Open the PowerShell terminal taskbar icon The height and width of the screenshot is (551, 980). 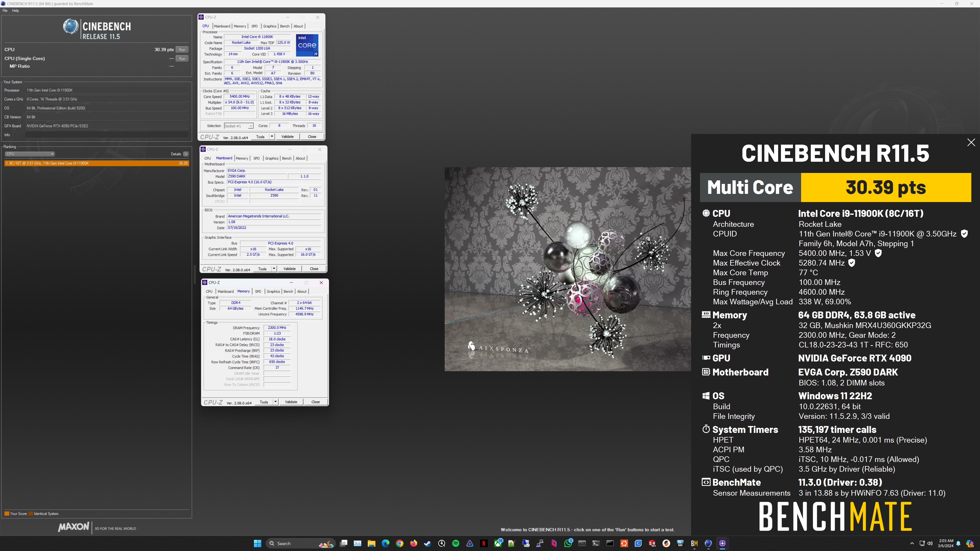tap(596, 543)
